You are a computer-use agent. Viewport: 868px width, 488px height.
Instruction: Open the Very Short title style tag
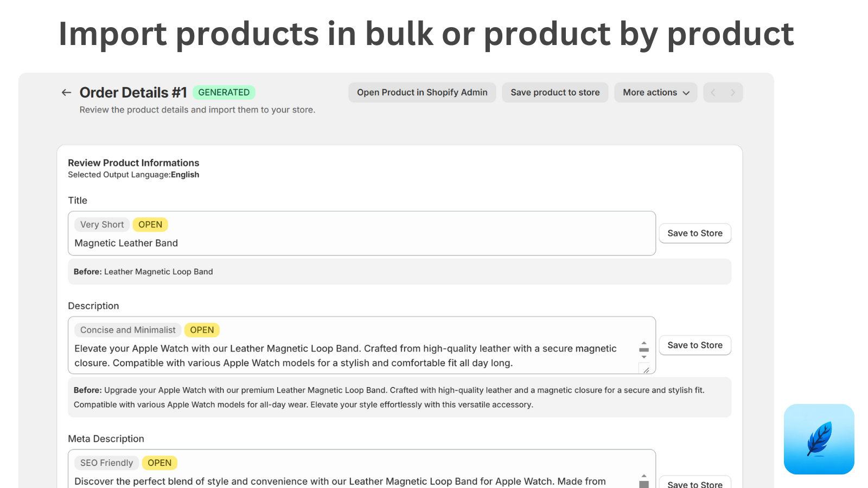102,224
